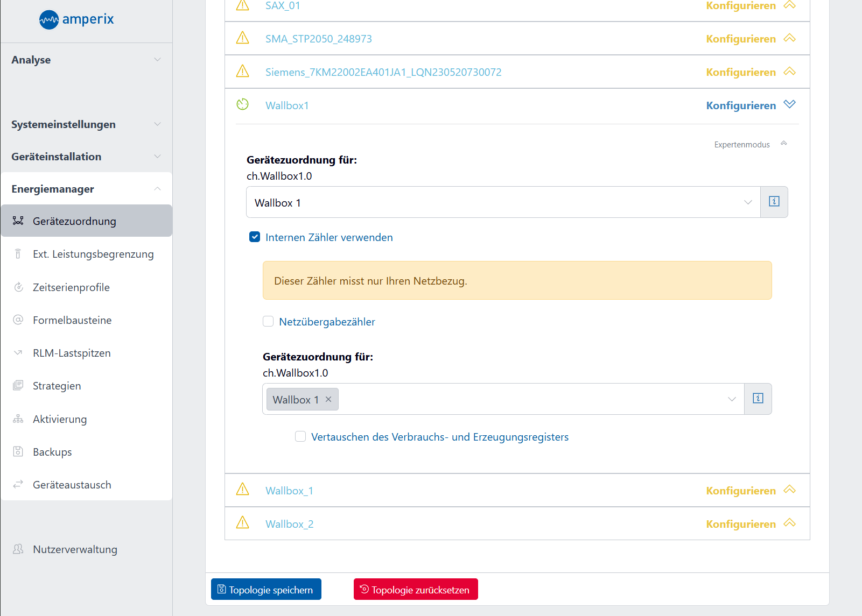862x616 pixels.
Task: Click info icon beside Wallbox 1 tag field
Action: [x=758, y=399]
